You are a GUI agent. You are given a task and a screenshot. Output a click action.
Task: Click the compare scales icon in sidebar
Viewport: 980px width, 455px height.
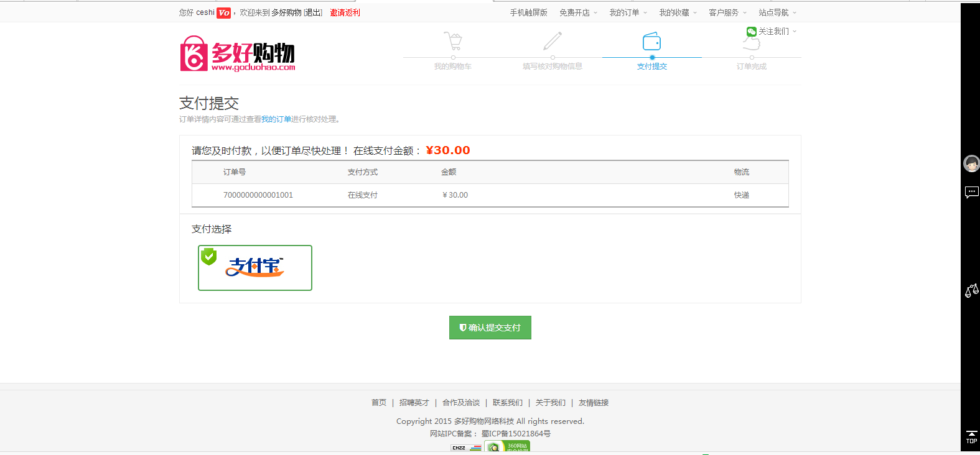971,290
